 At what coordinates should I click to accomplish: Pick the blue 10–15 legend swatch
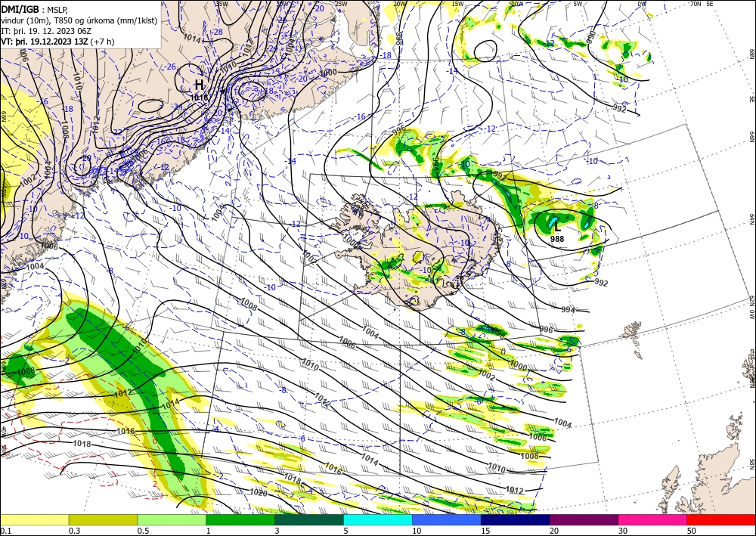(447, 519)
